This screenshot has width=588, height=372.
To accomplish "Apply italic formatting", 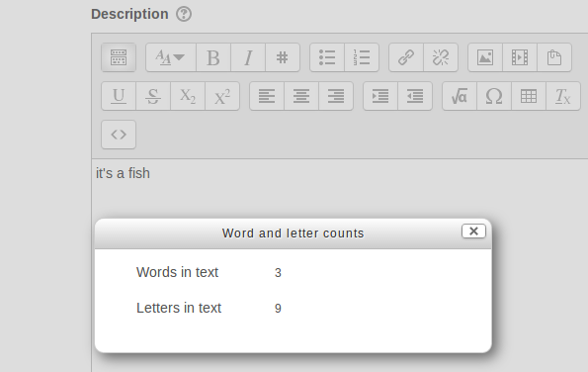I will pyautogui.click(x=248, y=57).
